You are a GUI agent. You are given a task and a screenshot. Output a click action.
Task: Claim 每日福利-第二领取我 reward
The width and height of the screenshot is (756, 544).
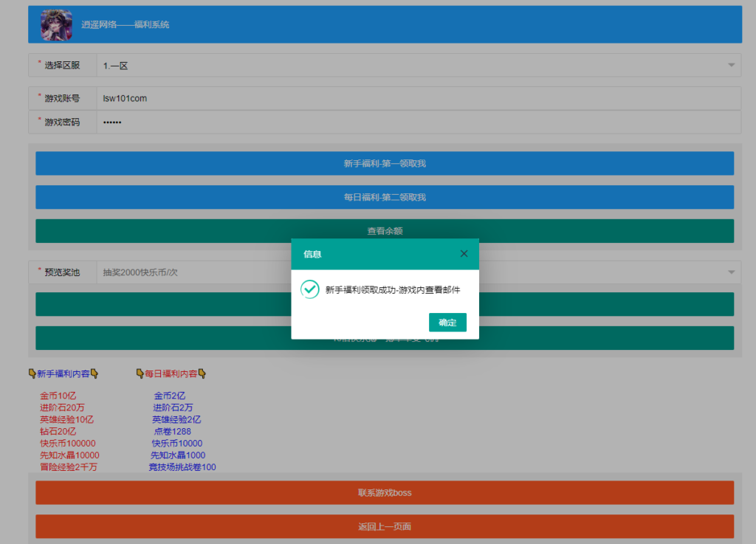(385, 197)
